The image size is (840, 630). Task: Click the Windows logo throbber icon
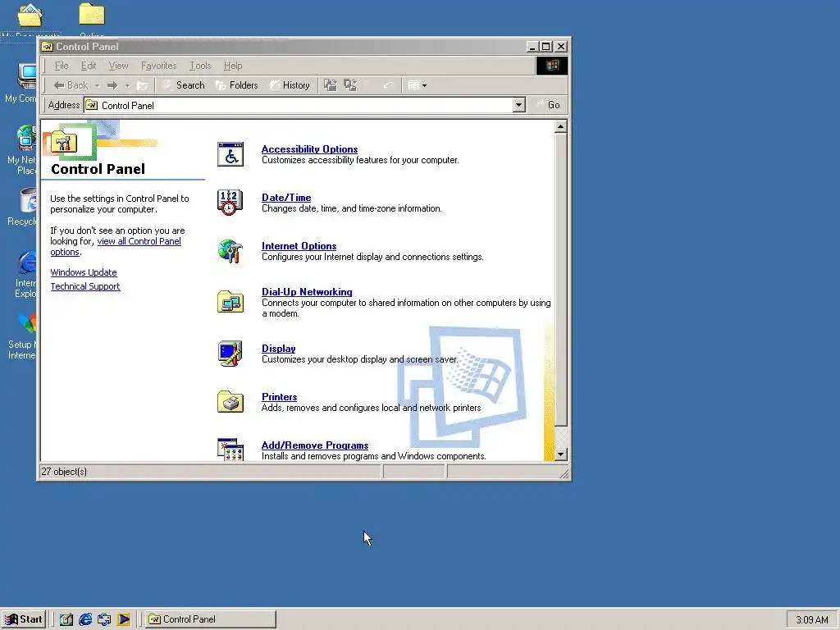(552, 66)
